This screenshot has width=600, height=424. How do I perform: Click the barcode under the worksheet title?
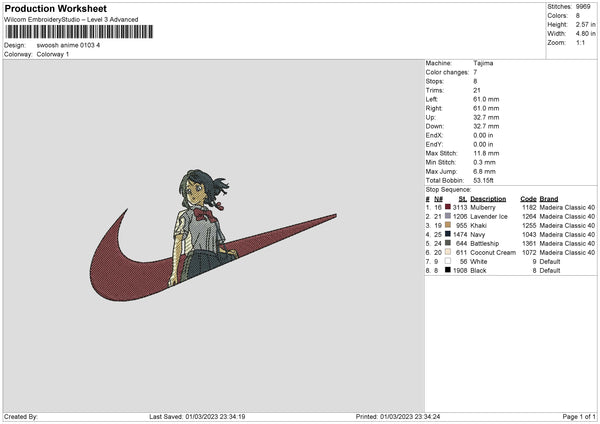(79, 32)
